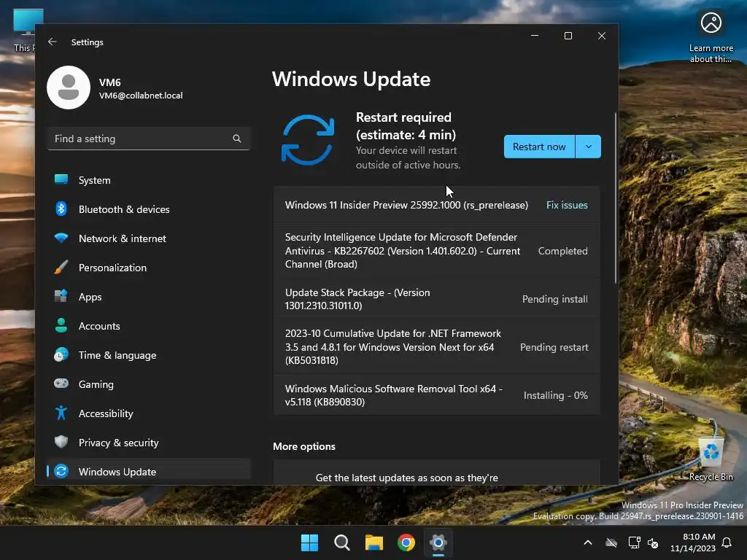Click the Windows 11 Insider Preview 25992.1000 row

[436, 205]
